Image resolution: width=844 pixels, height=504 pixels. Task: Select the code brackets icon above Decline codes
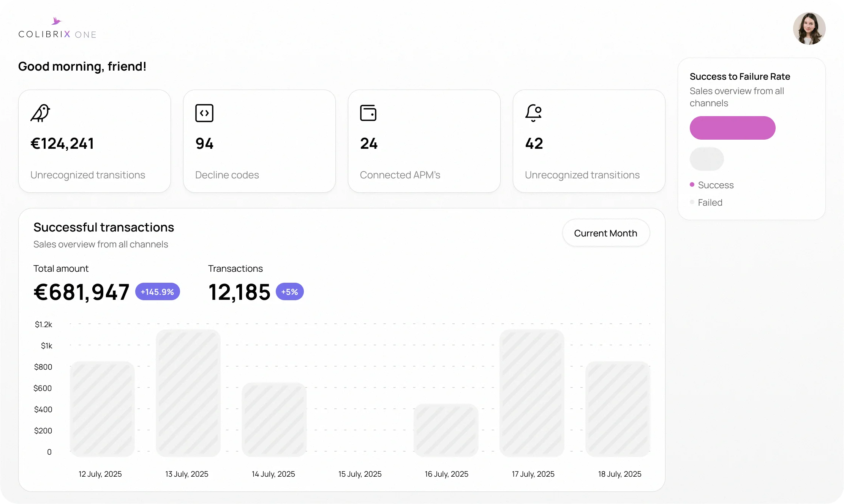pyautogui.click(x=204, y=113)
